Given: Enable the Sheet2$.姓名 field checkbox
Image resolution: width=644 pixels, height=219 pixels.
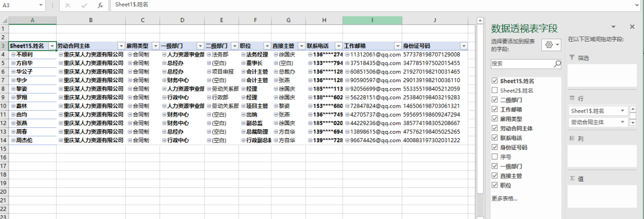Looking at the screenshot, I should 494,90.
